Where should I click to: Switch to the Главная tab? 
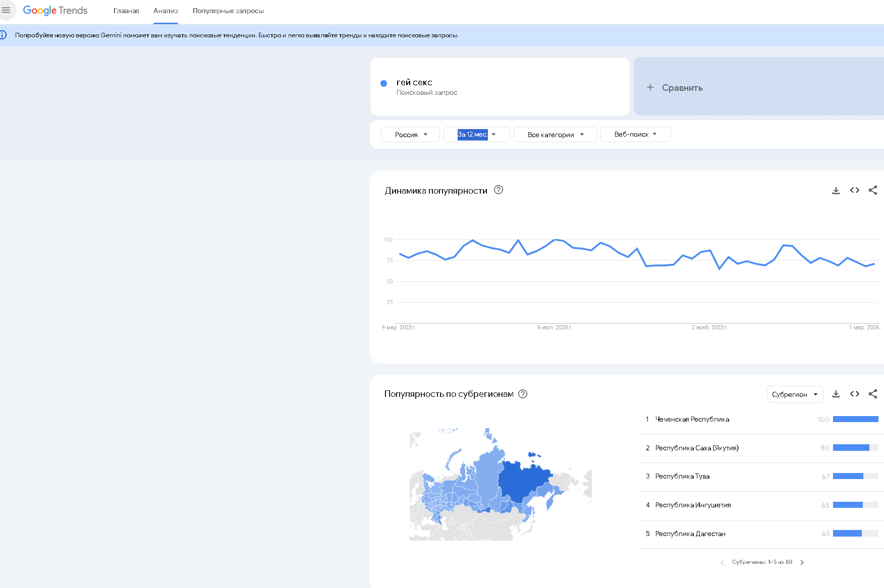126,11
